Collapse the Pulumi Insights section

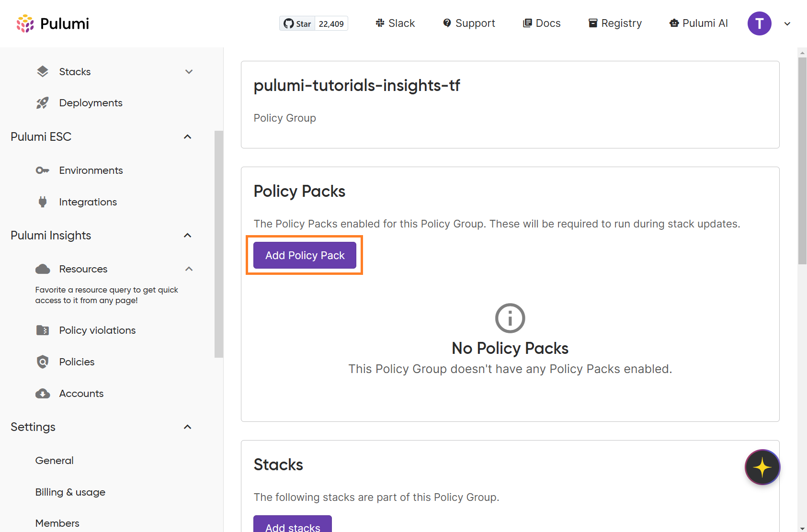(188, 236)
